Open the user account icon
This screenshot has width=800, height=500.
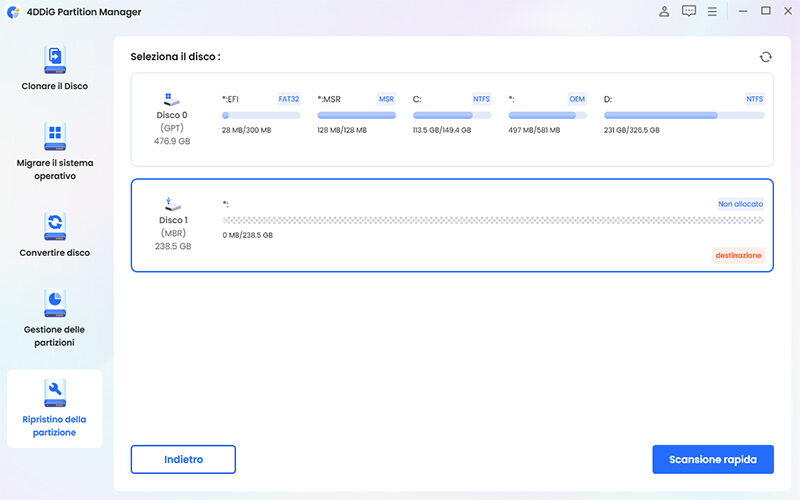pyautogui.click(x=664, y=12)
